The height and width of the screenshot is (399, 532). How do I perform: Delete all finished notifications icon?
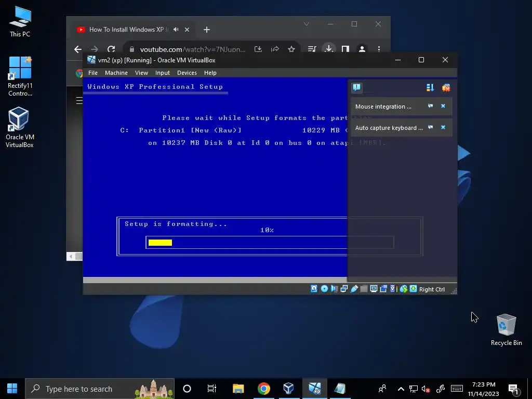[x=446, y=88]
